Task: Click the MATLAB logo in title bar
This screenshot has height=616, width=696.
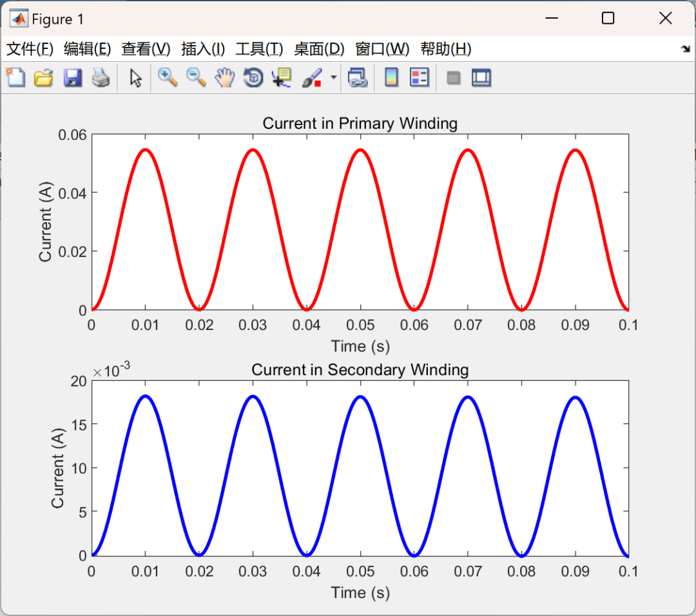Action: [19, 19]
